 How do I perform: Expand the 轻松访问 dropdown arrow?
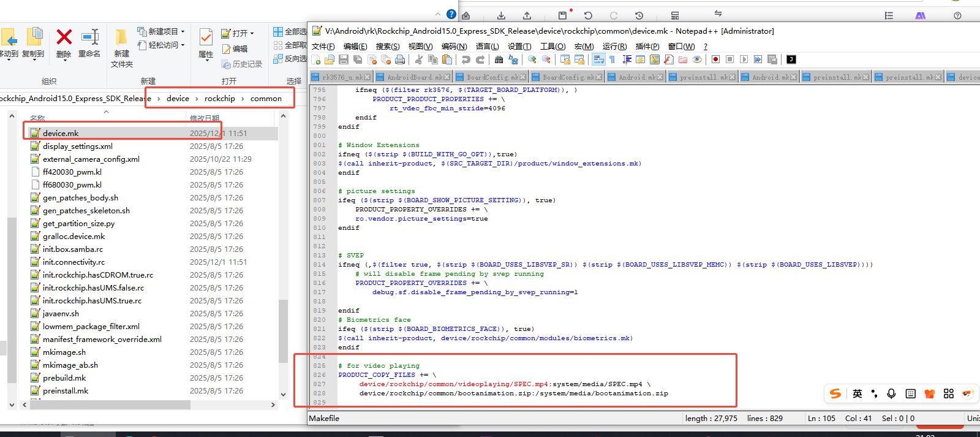click(x=183, y=45)
